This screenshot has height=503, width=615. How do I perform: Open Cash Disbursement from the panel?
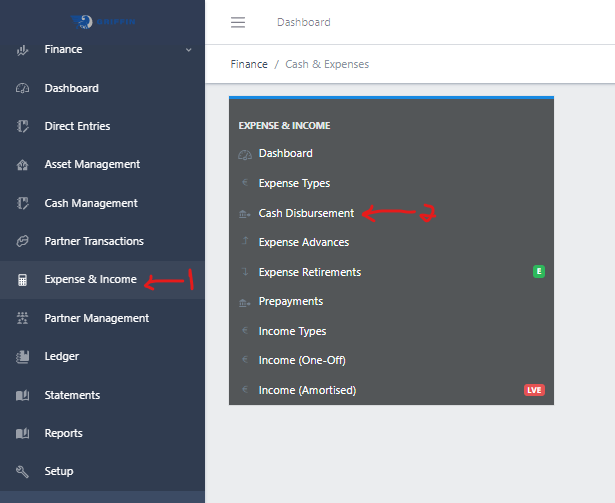[306, 213]
